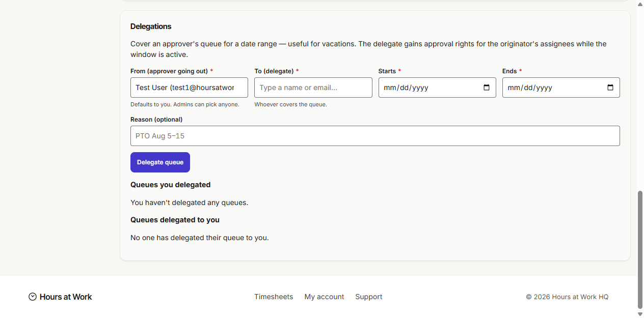Click the From approver field with Test User
This screenshot has height=318, width=644.
[x=189, y=88]
